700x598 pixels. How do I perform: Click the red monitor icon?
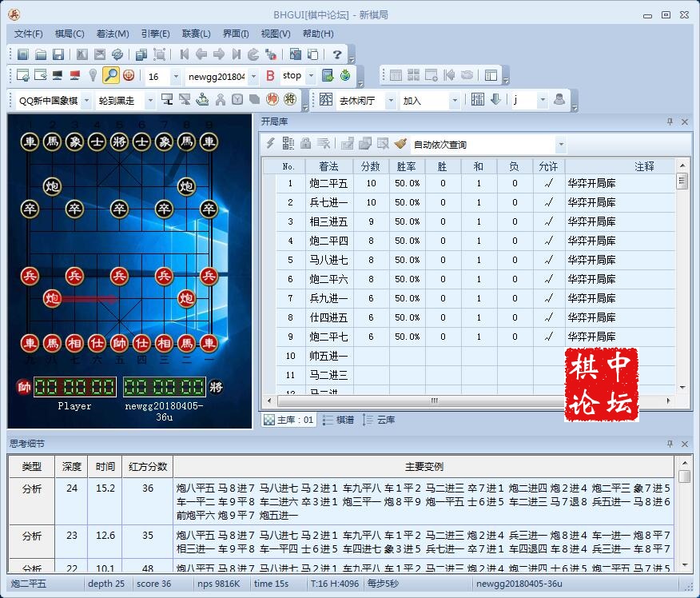[74, 75]
